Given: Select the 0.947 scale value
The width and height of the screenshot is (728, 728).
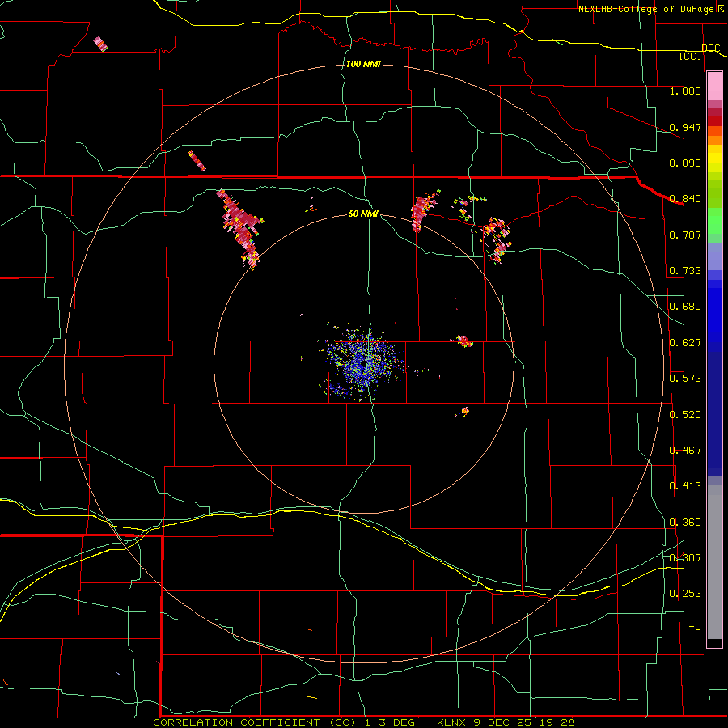Looking at the screenshot, I should point(685,127).
